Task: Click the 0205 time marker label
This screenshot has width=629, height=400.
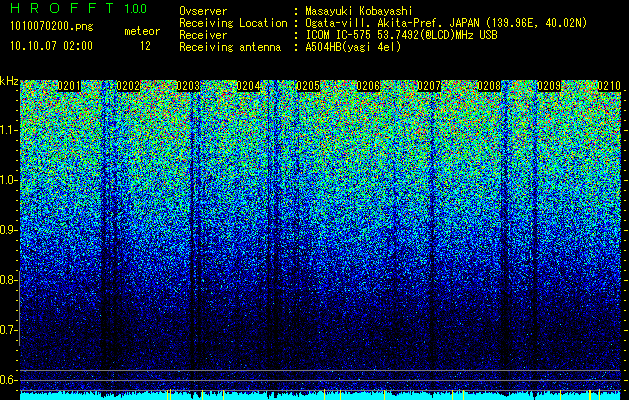Action: point(308,86)
